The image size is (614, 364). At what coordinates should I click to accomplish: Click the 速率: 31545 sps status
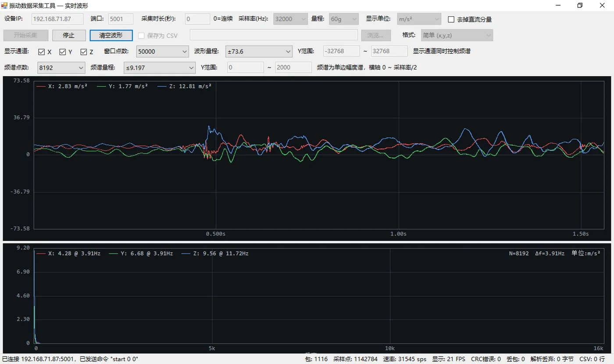[405, 359]
